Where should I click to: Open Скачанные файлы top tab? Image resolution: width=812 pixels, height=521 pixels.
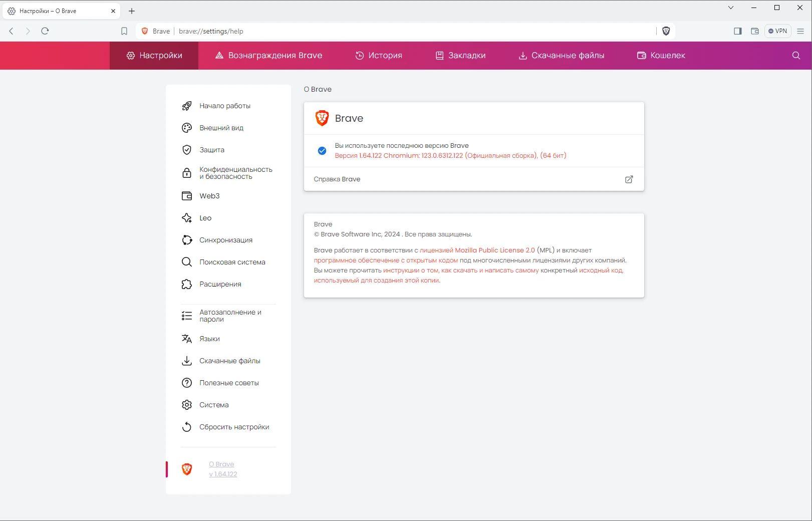561,56
